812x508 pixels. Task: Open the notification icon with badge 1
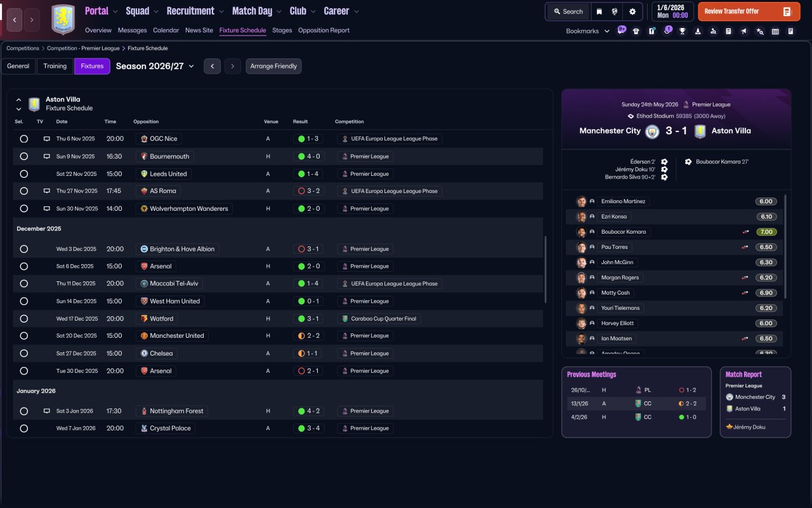667,30
